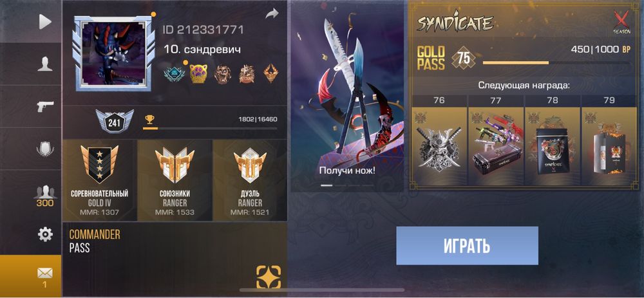Open the play arrow sidebar icon

click(45, 21)
